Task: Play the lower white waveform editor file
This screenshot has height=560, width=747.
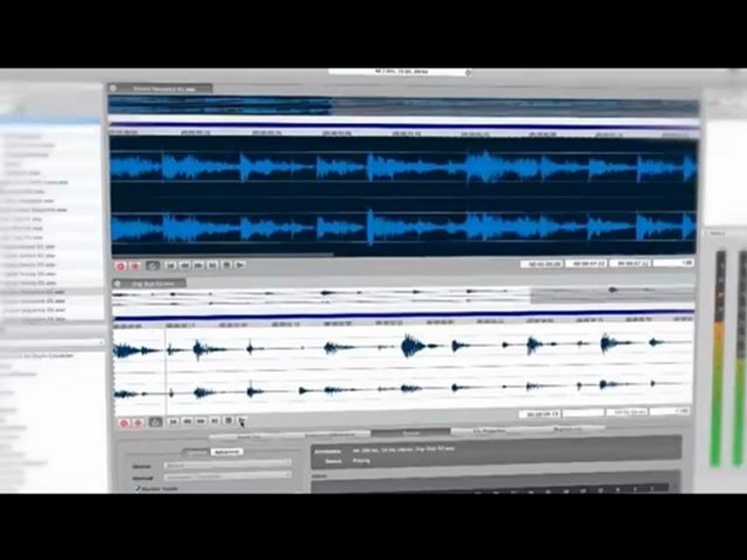Action: coord(242,421)
